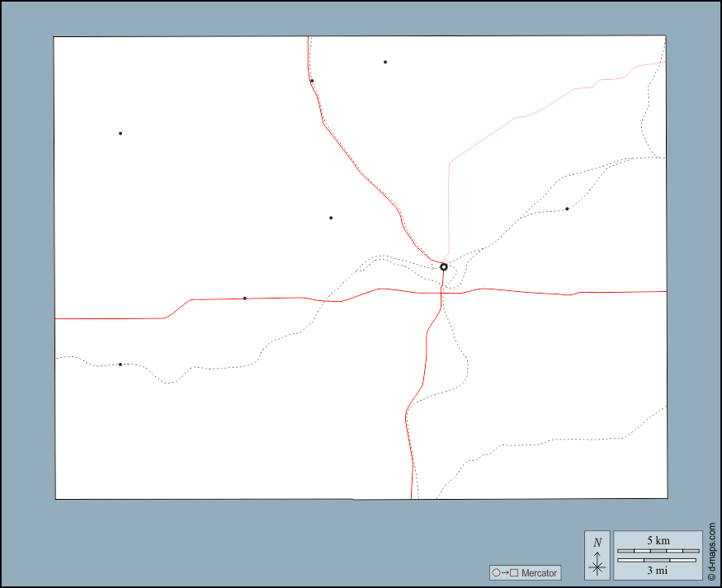This screenshot has width=722, height=588.
Task: Click the northernmost town dot at the top
Action: 385,62
